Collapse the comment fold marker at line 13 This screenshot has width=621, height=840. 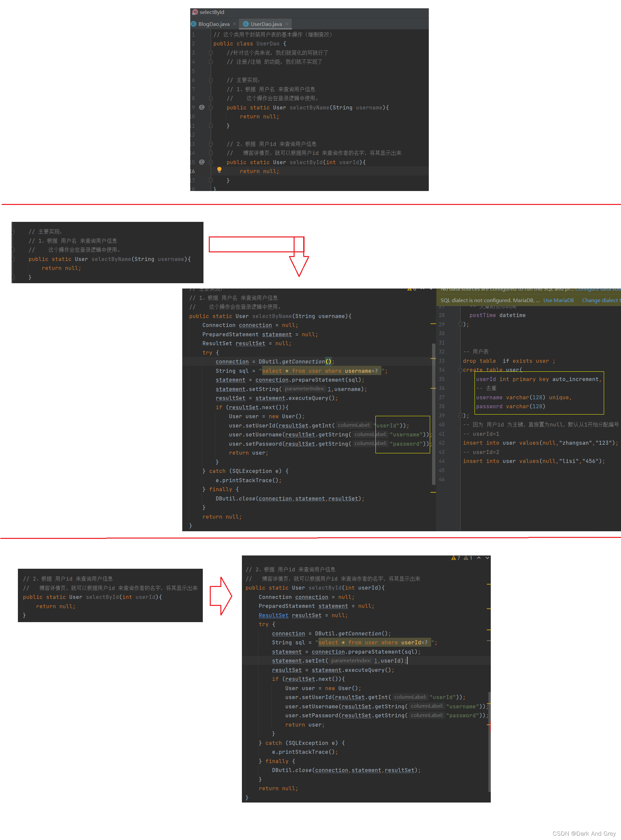[x=211, y=144]
